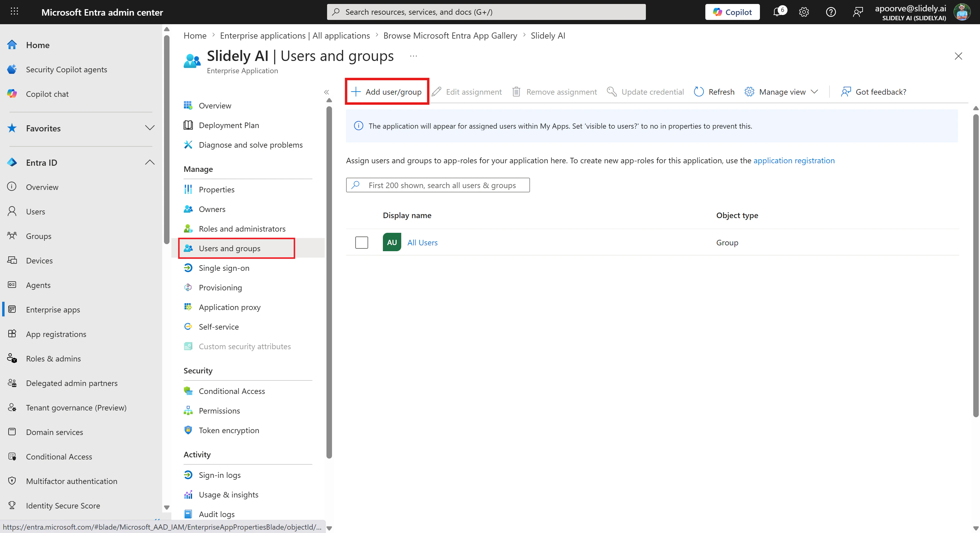Screen dimensions: 980x533
Task: Click the global search resources box
Action: tap(486, 12)
